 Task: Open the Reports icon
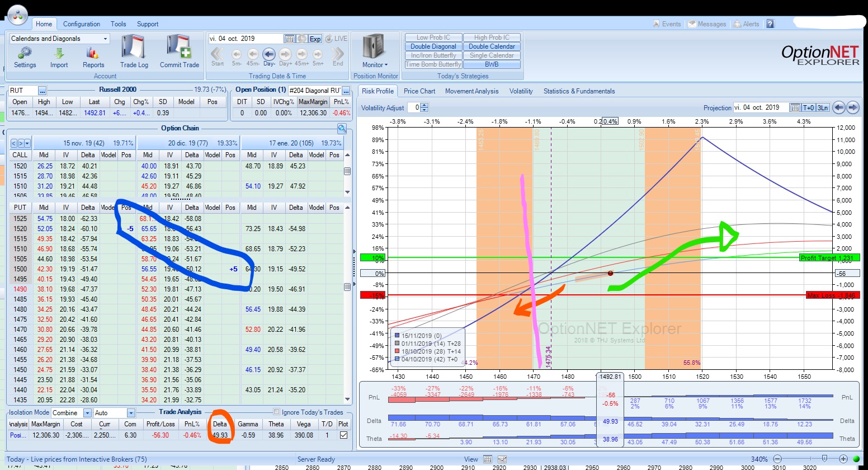[93, 54]
